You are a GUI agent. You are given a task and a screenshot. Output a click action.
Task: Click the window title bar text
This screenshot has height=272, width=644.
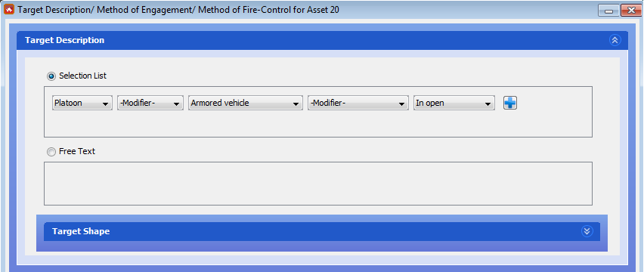click(x=178, y=9)
